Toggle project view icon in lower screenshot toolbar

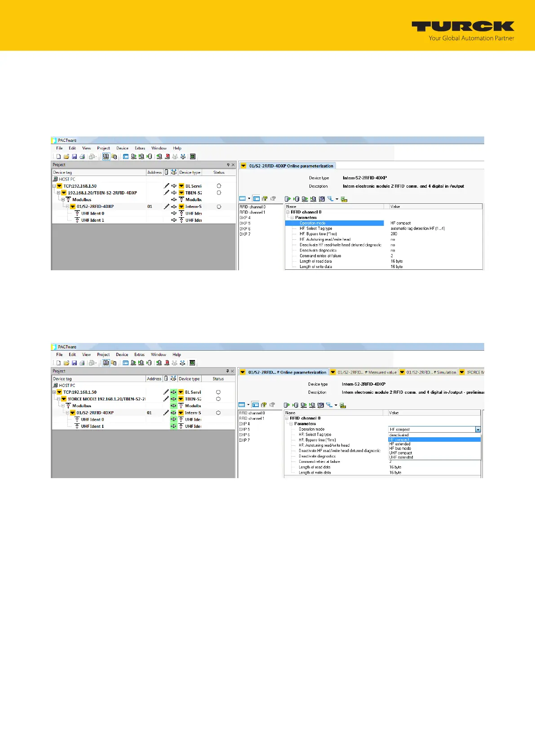[106, 363]
